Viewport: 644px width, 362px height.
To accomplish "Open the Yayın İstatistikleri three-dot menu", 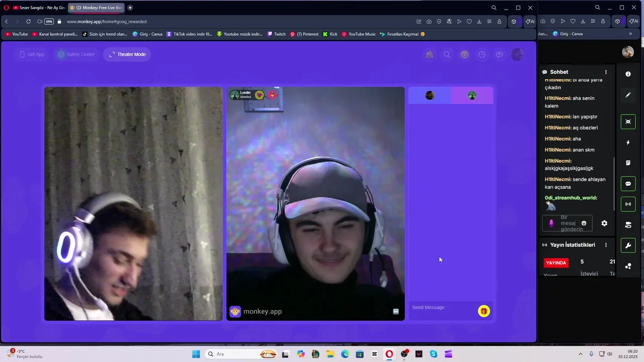I will [x=606, y=245].
